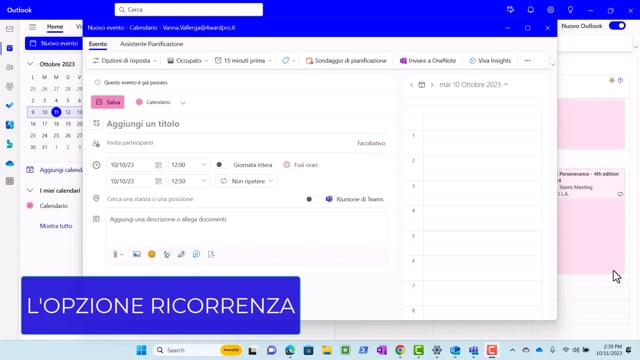Switch to the Evento tab
The width and height of the screenshot is (640, 360).
pos(98,44)
